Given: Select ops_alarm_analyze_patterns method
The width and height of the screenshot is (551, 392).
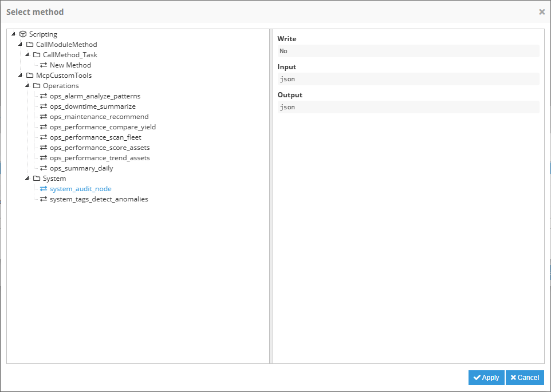Looking at the screenshot, I should [x=95, y=96].
